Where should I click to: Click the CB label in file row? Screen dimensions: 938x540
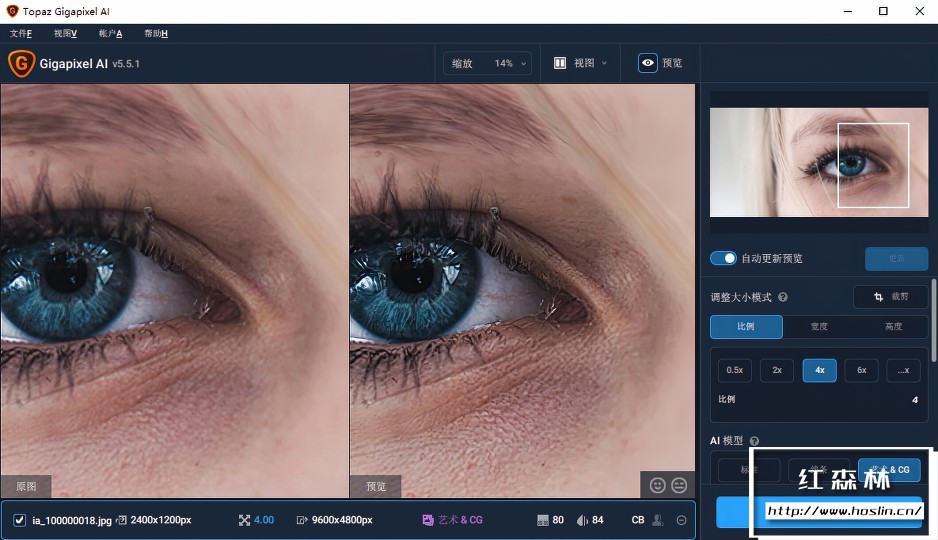[638, 520]
